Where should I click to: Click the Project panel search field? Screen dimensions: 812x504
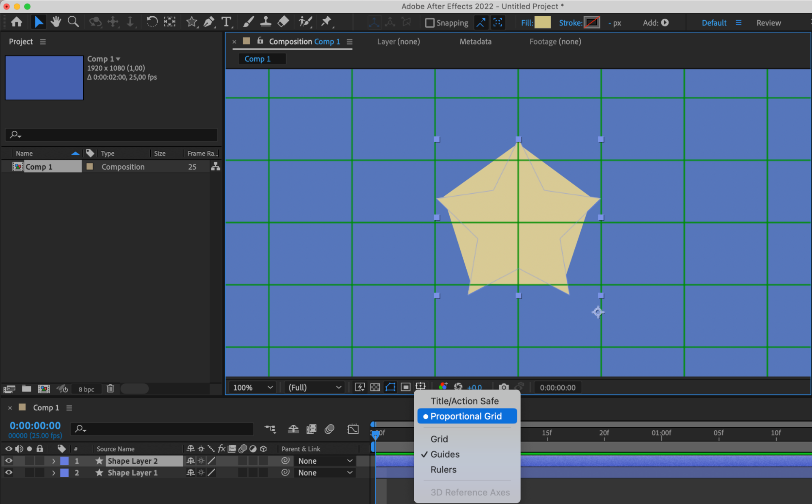tap(111, 134)
